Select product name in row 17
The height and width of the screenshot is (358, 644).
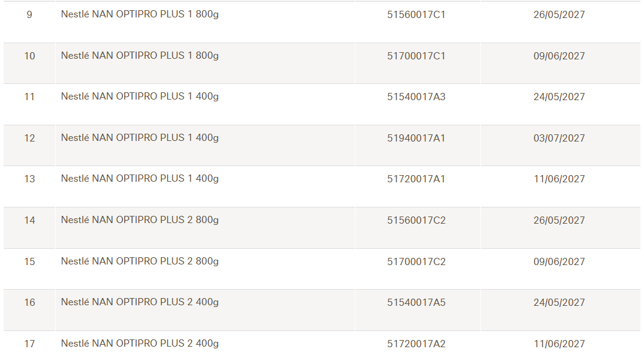(x=140, y=344)
